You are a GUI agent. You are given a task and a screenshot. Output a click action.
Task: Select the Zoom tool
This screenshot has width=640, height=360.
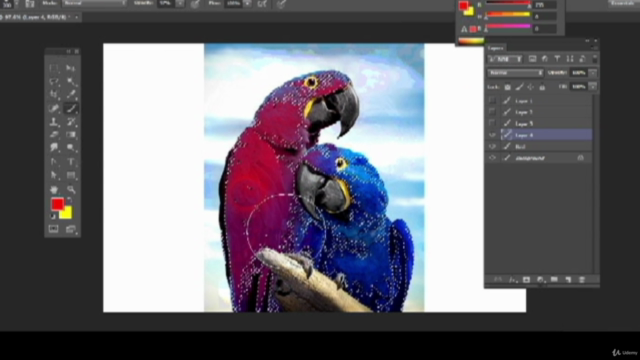point(71,189)
